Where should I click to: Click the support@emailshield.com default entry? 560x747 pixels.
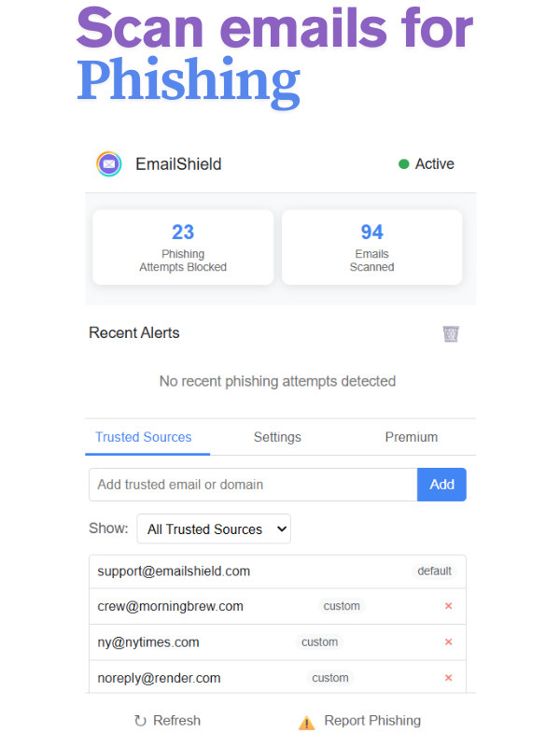tap(174, 571)
